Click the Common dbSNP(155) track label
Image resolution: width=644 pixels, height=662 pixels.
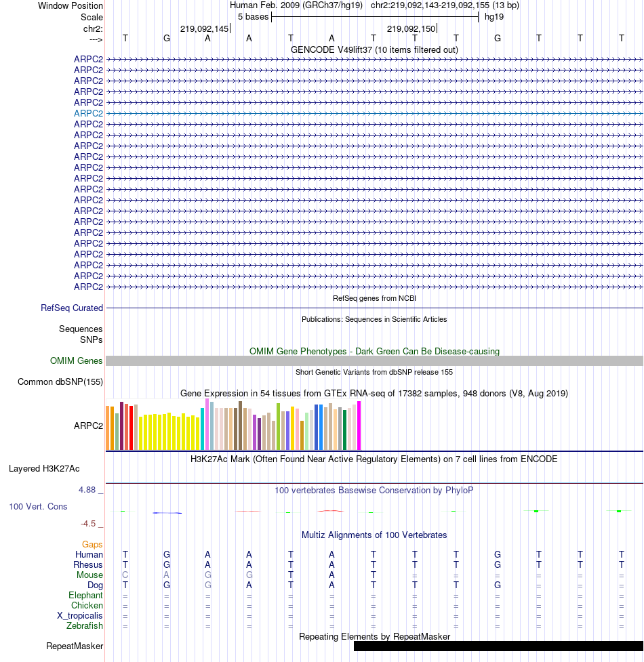click(x=60, y=382)
